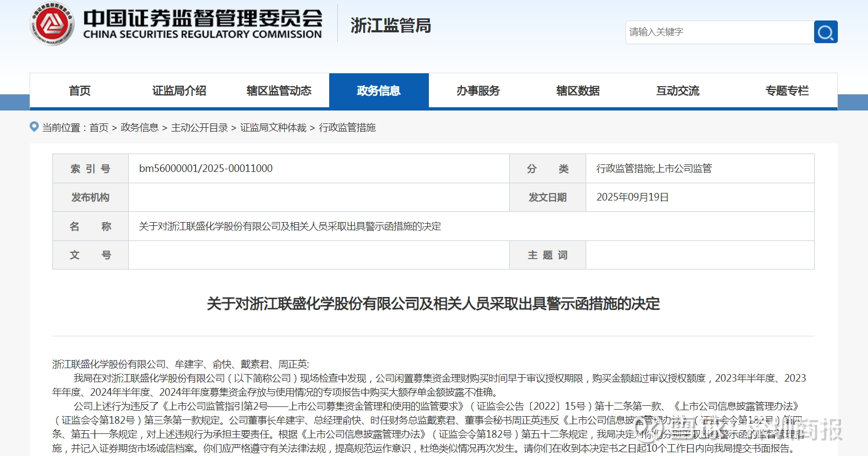
Task: Go to the 办事服务 tab
Action: (478, 91)
